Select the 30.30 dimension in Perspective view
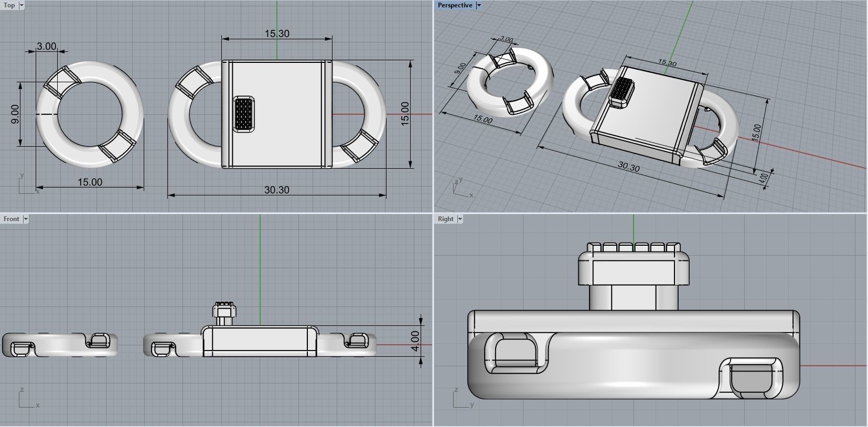This screenshot has height=427, width=868. (x=628, y=167)
